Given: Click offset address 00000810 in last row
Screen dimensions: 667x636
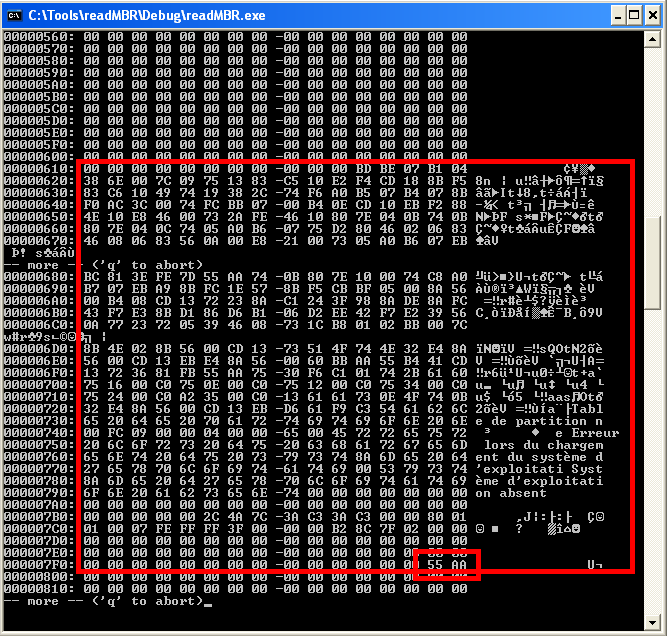Looking at the screenshot, I should [x=37, y=589].
